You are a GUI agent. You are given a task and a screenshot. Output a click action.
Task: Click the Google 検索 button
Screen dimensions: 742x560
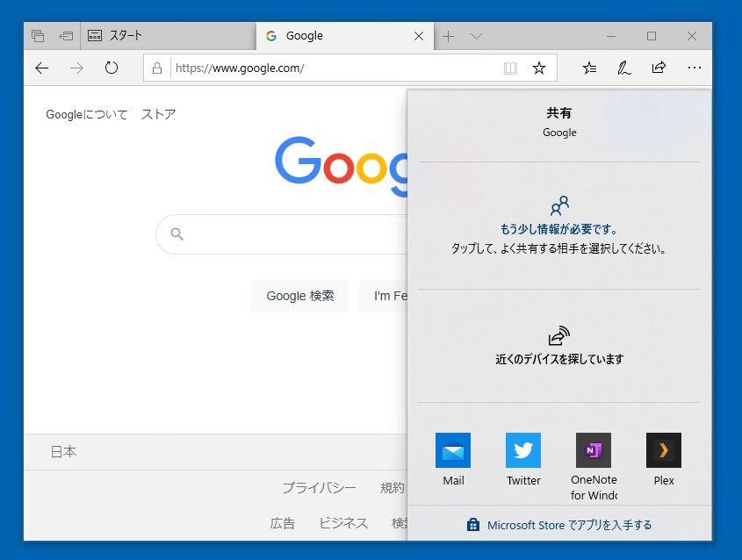pos(299,296)
